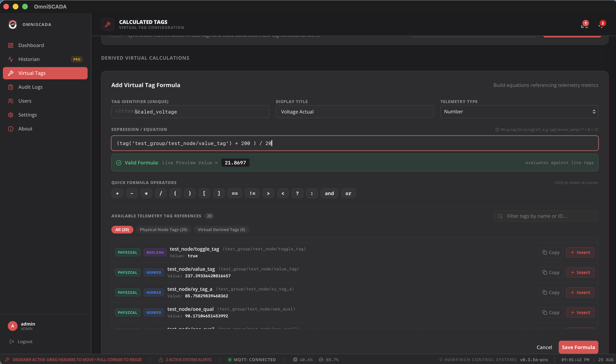The image size is (616, 364).
Task: Insert test_node/toggle_tag into formula
Action: (580, 252)
